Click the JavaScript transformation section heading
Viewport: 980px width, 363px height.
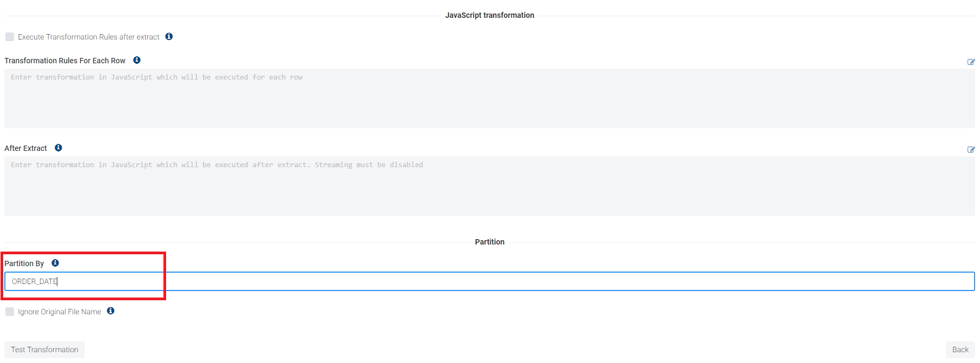coord(489,15)
